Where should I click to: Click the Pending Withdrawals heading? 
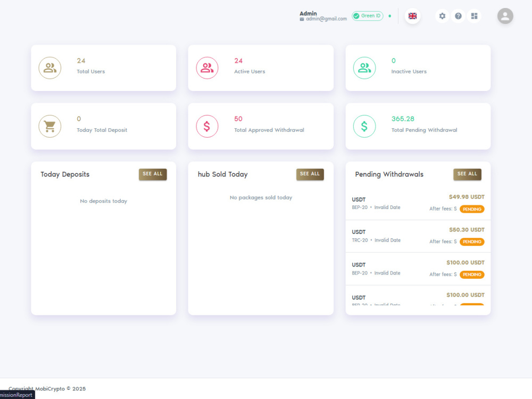(389, 174)
